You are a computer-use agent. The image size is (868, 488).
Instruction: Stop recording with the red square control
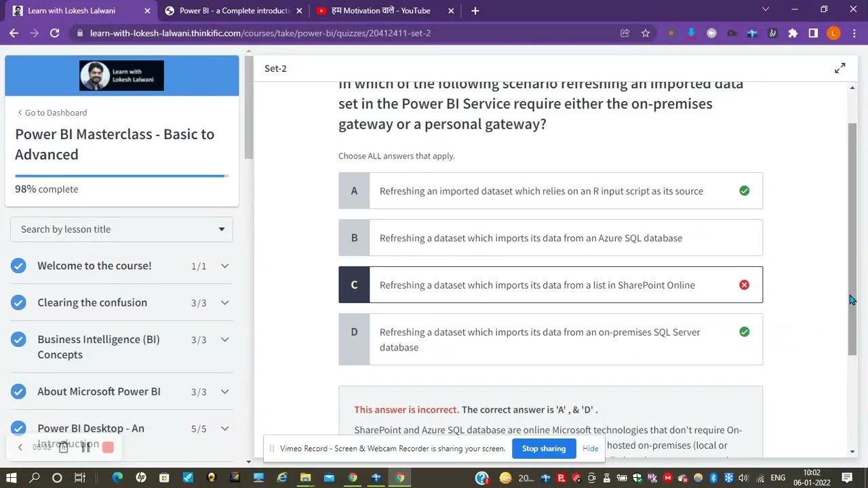(108, 447)
